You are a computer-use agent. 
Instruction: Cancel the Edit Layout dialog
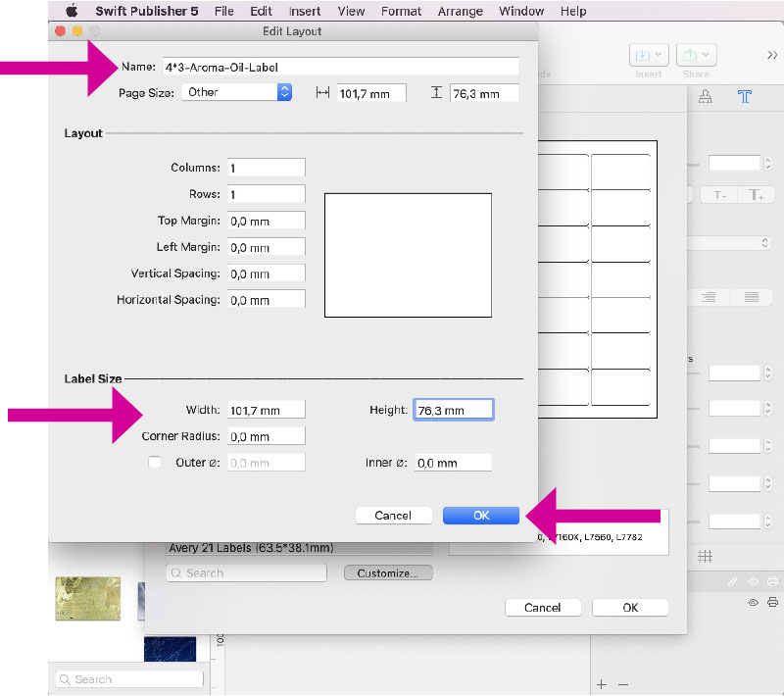tap(393, 516)
